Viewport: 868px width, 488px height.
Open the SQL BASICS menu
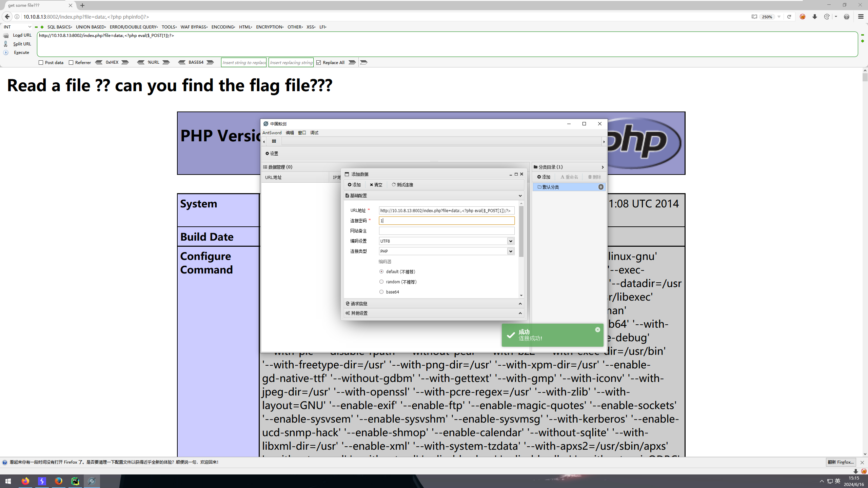(60, 27)
